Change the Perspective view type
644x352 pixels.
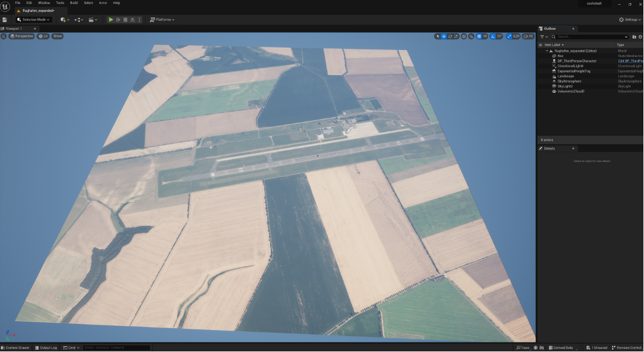point(22,36)
